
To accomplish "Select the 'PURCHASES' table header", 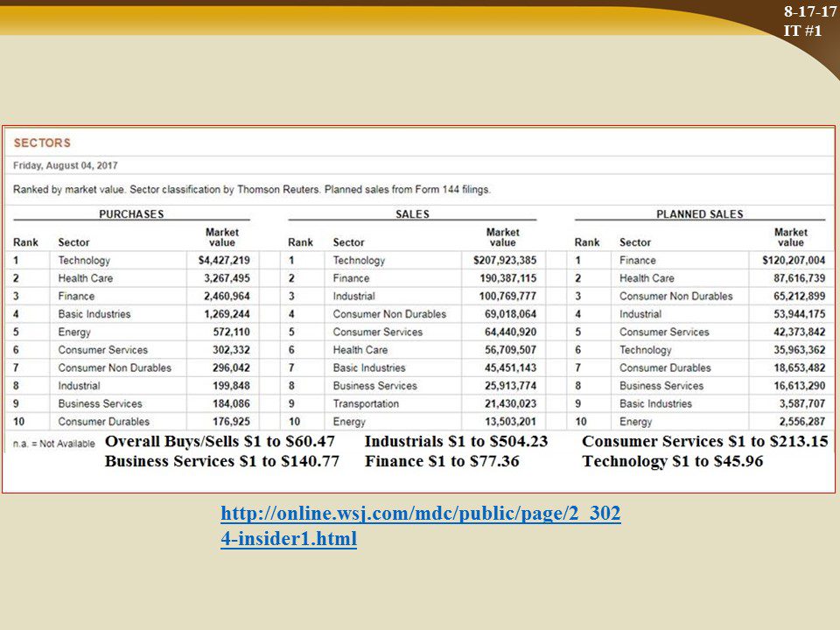I will click(131, 214).
